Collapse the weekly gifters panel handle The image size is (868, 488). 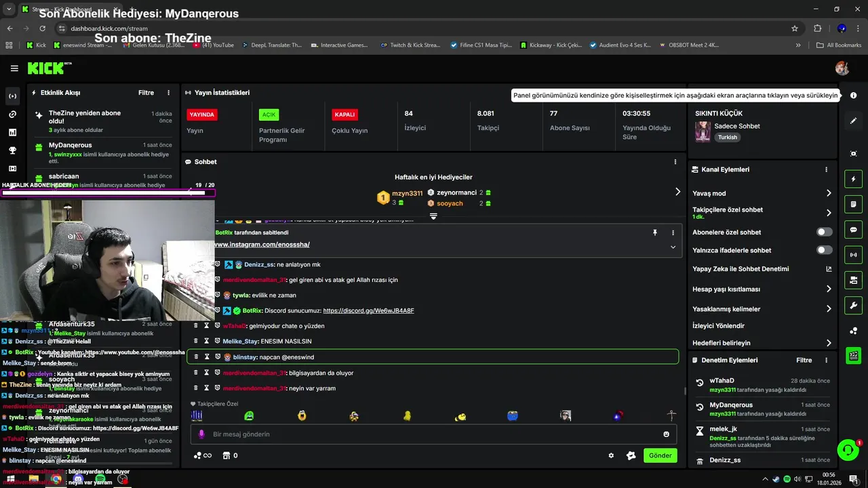(433, 216)
